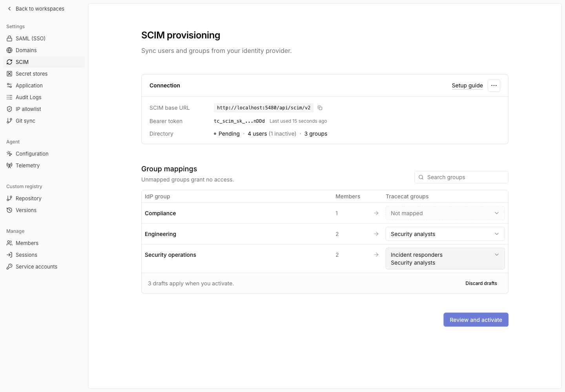Open Agent Telemetry settings
The width and height of the screenshot is (565, 392).
coord(44,165)
